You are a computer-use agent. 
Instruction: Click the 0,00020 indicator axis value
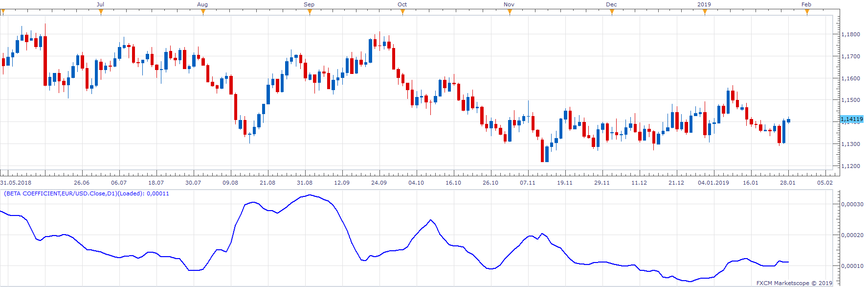[852, 235]
